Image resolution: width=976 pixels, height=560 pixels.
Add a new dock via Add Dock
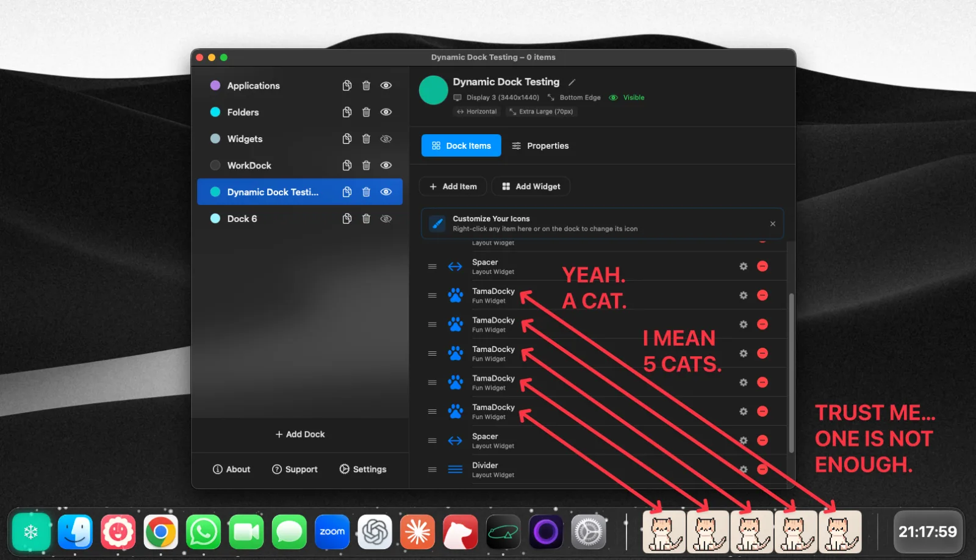click(x=300, y=434)
